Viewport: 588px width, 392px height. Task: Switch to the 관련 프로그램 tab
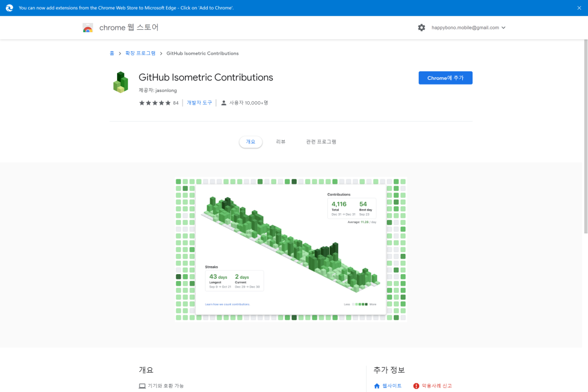(321, 142)
